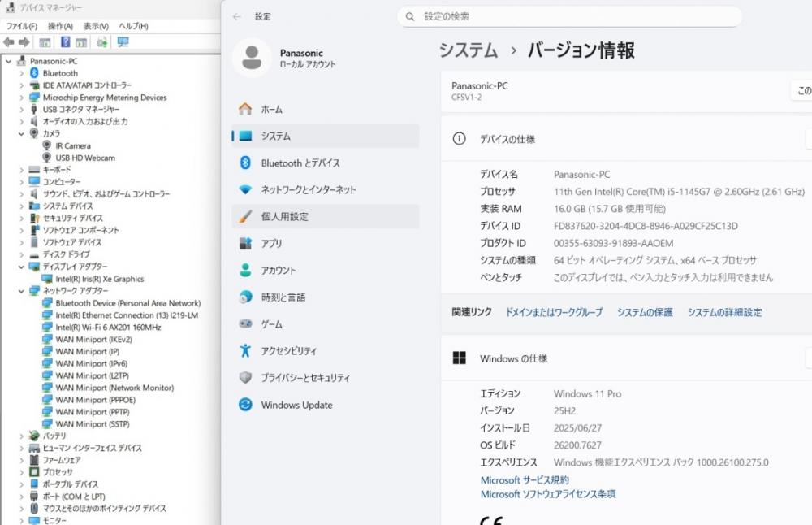Viewport: 812px width, 525px height.
Task: Select Bluetooth Device (Personal Area Network)
Action: point(128,302)
